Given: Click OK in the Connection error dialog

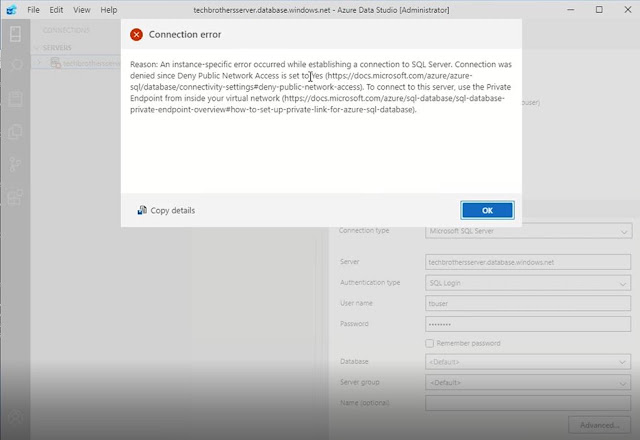Looking at the screenshot, I should pos(487,210).
